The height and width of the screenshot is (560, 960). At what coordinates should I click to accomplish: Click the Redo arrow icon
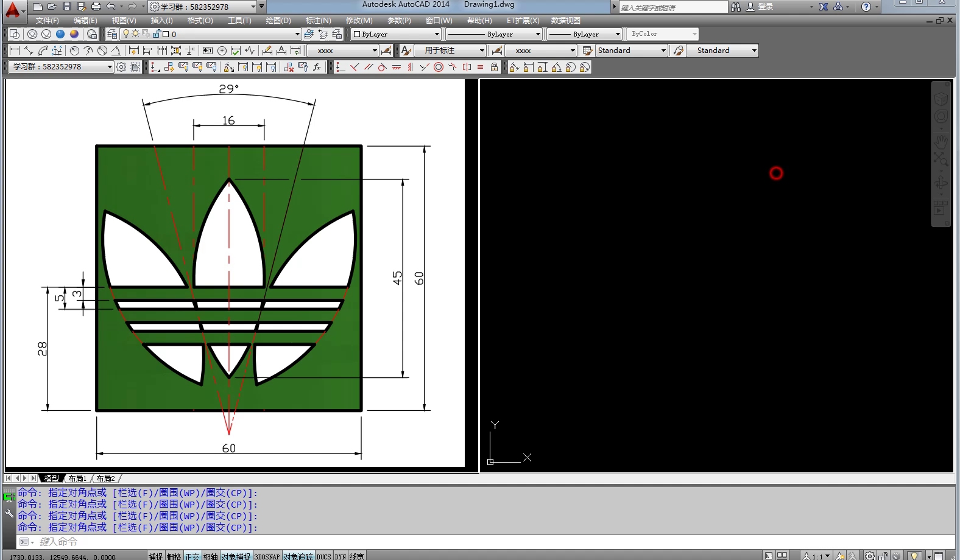(x=132, y=7)
